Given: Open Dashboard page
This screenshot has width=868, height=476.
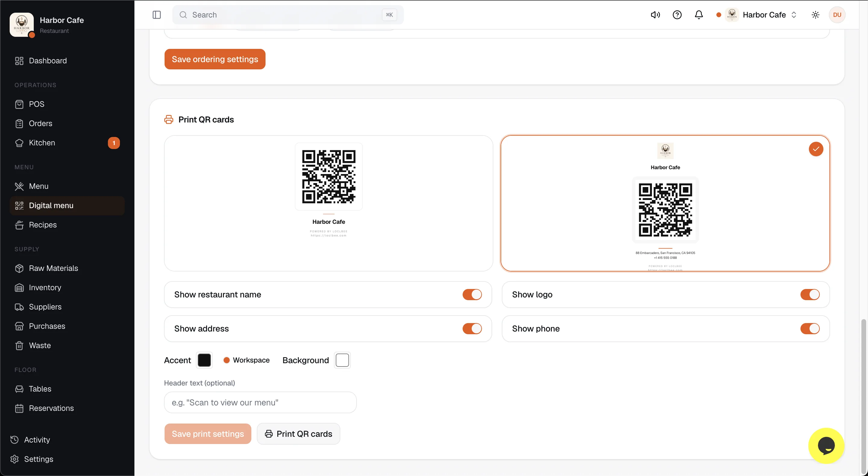Looking at the screenshot, I should point(67,61).
